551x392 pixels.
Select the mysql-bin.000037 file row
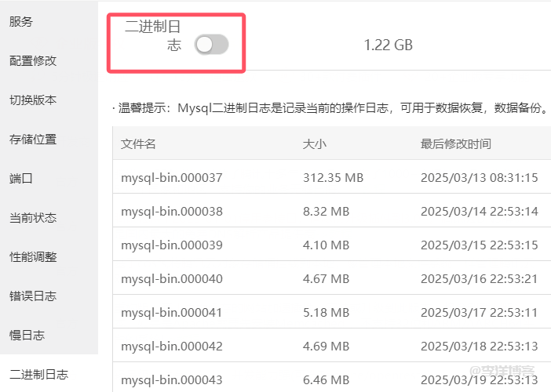pyautogui.click(x=172, y=178)
